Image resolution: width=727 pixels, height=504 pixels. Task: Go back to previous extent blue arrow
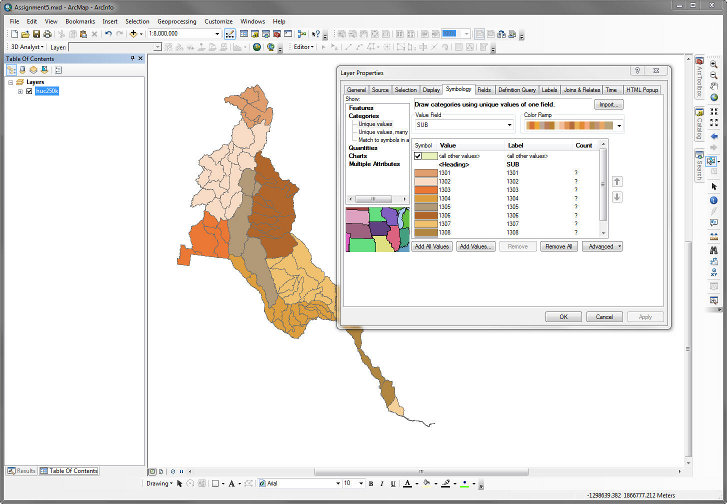pyautogui.click(x=714, y=136)
